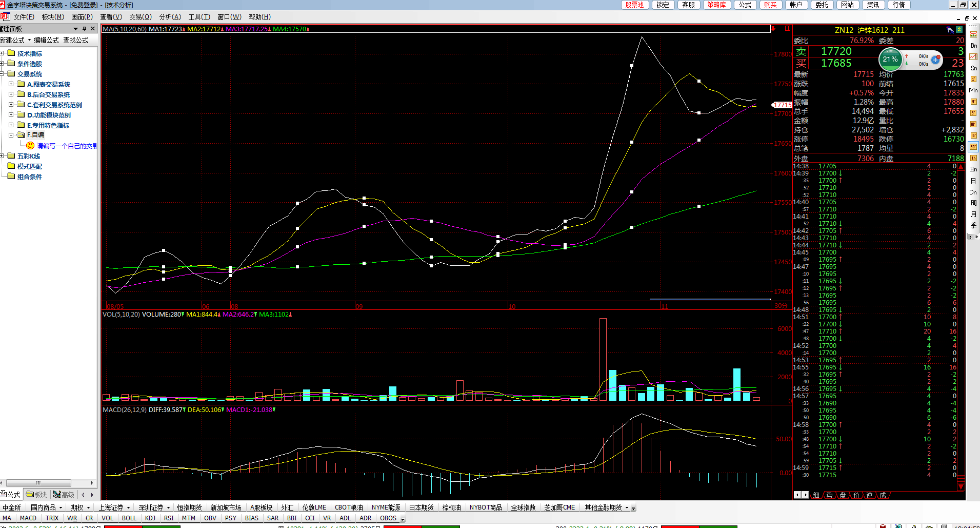Click the green double-chevron icon beside ZN12 title
This screenshot has width=980, height=528.
(959, 30)
